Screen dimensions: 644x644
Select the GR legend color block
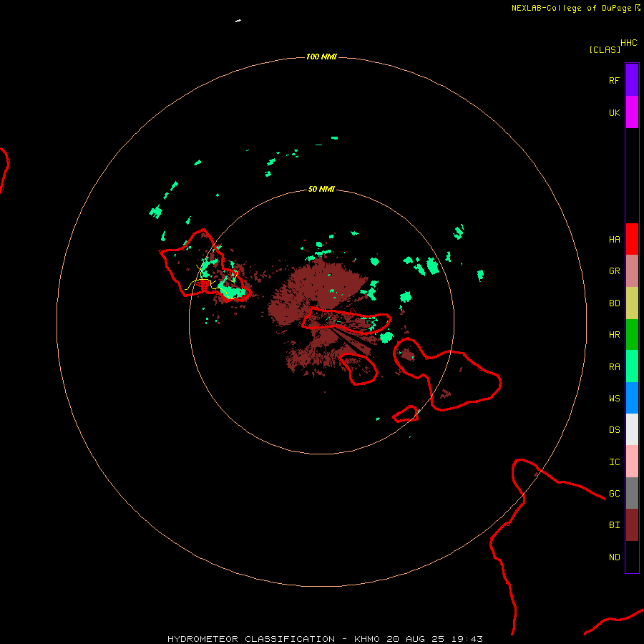(632, 271)
